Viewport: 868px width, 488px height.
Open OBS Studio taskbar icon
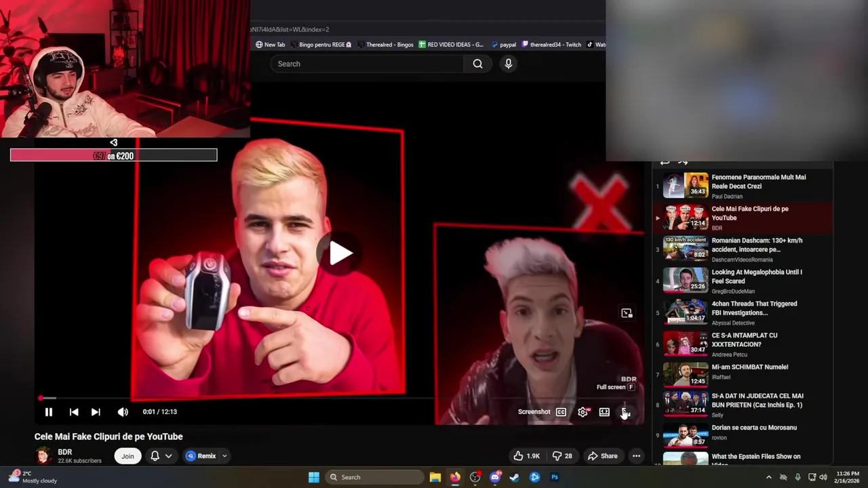point(475,477)
